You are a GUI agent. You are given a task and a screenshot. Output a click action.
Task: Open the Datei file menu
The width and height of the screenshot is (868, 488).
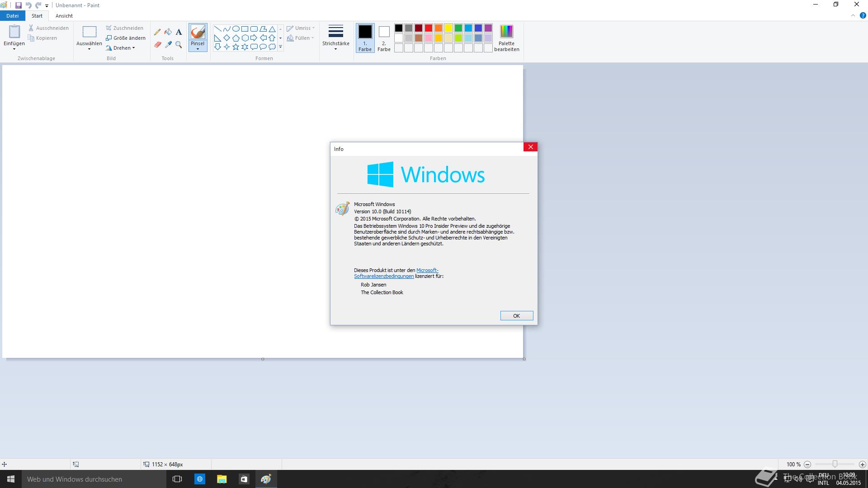point(13,16)
